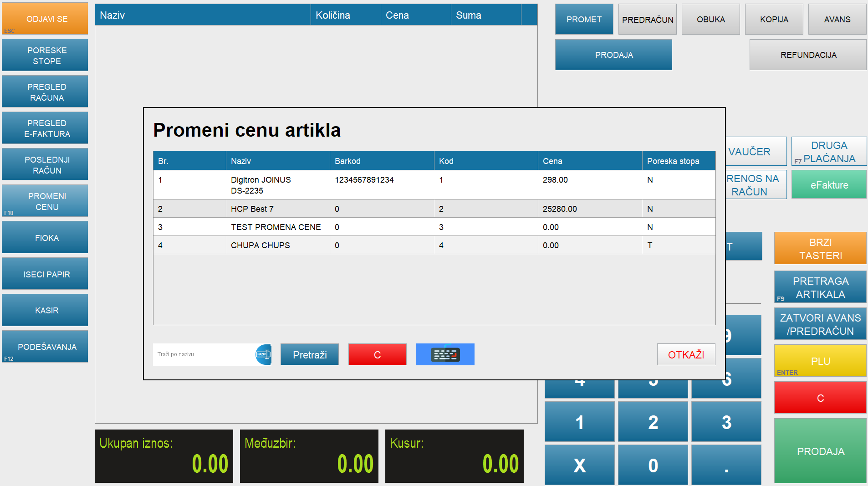Image resolution: width=868 pixels, height=486 pixels.
Task: Click the Poreska stopa column header
Action: [x=679, y=161]
